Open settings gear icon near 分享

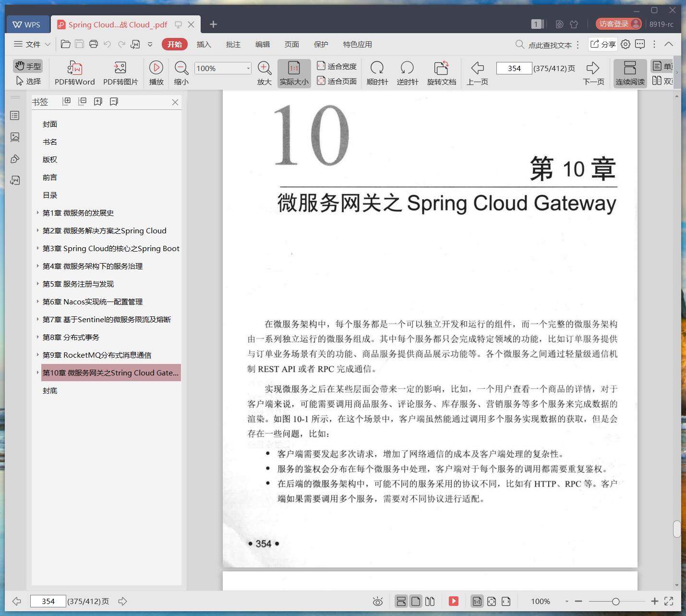click(626, 44)
